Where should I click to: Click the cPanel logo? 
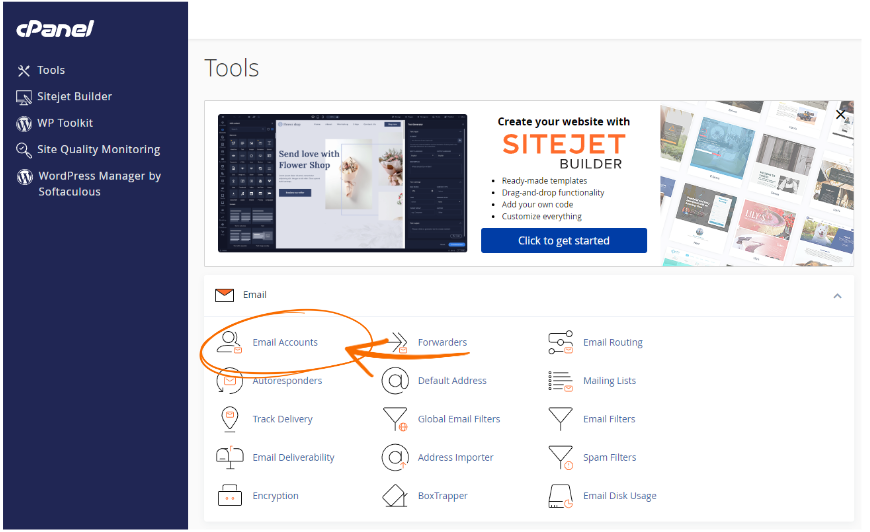pyautogui.click(x=55, y=29)
